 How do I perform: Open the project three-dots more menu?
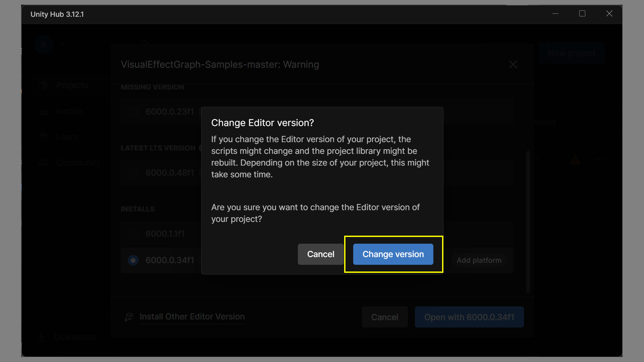[599, 160]
